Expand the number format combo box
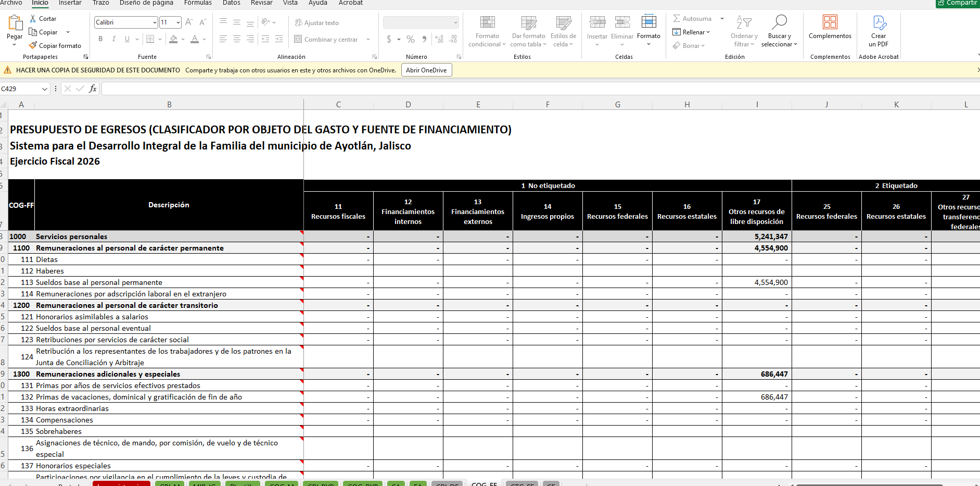Image resolution: width=980 pixels, height=486 pixels. [455, 22]
